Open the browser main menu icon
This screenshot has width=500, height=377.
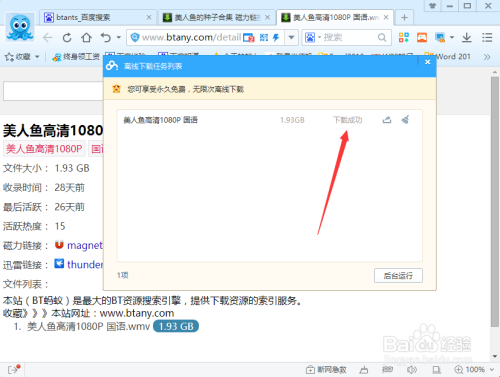(487, 37)
